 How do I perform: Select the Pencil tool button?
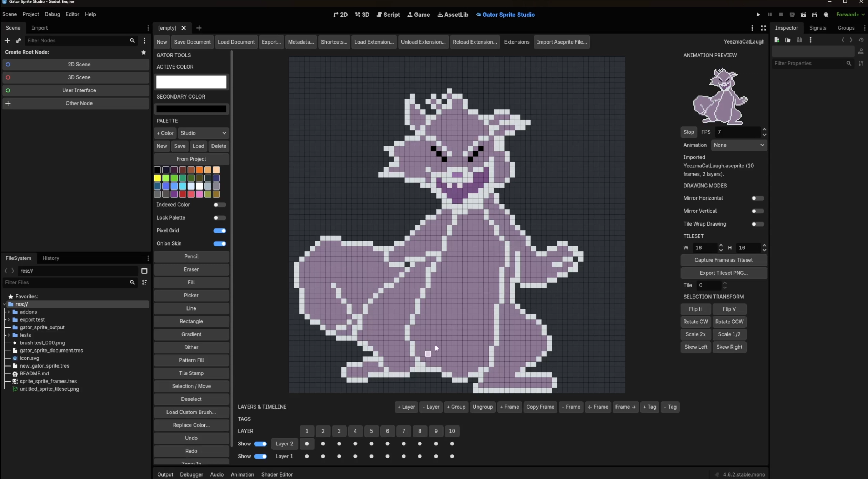point(191,257)
